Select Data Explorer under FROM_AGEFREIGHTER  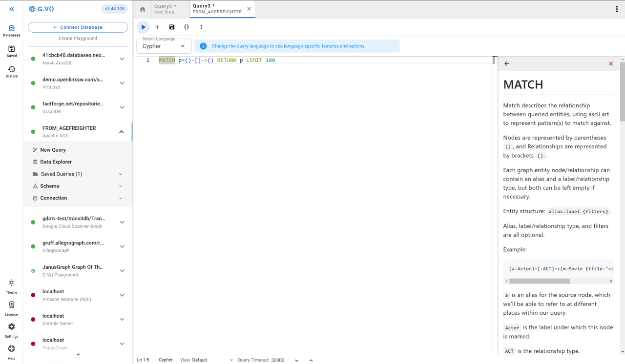tap(56, 162)
